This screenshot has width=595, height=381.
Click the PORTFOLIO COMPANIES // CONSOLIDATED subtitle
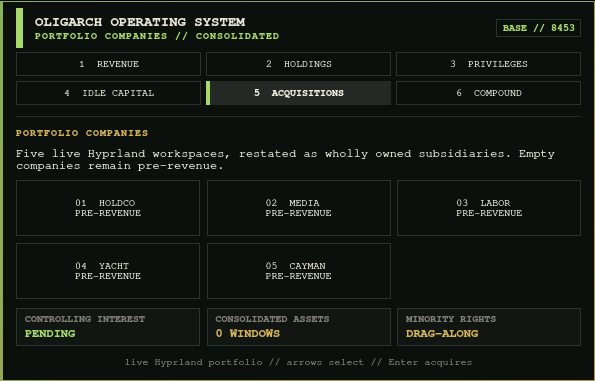[157, 36]
